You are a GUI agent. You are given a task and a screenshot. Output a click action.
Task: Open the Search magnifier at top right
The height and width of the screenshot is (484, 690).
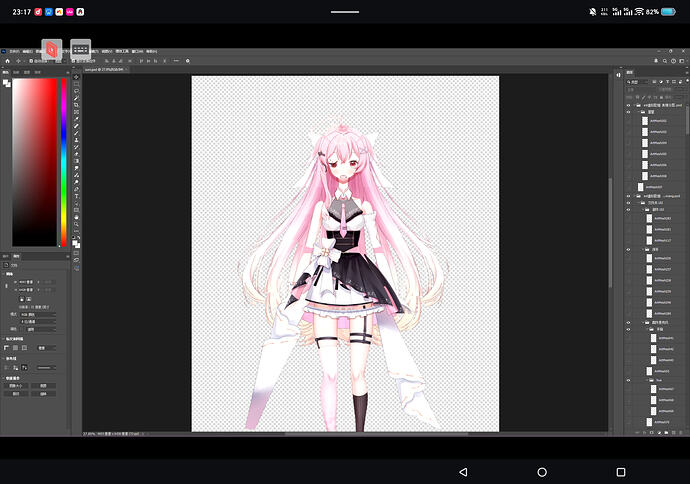tap(665, 61)
